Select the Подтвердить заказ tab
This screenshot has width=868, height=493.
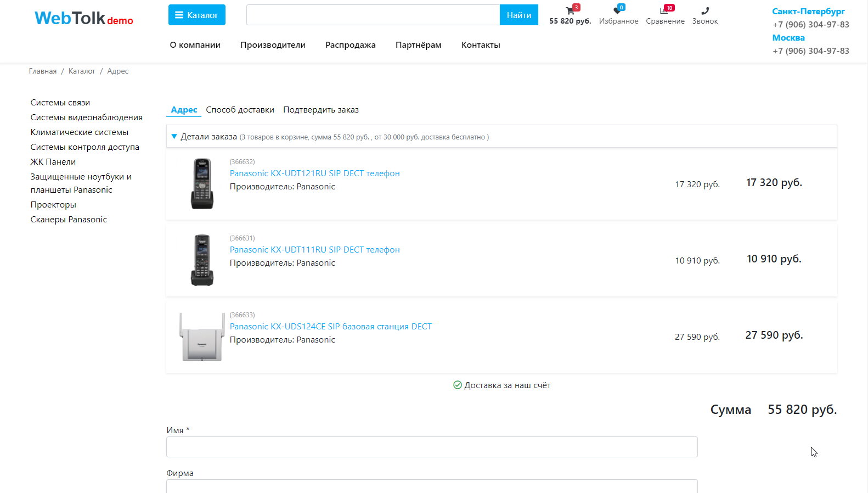[x=320, y=110]
